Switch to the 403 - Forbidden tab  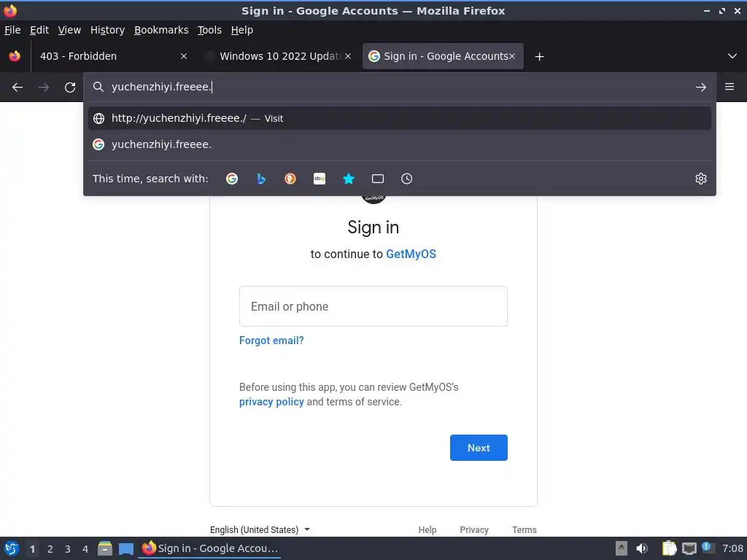(x=105, y=56)
